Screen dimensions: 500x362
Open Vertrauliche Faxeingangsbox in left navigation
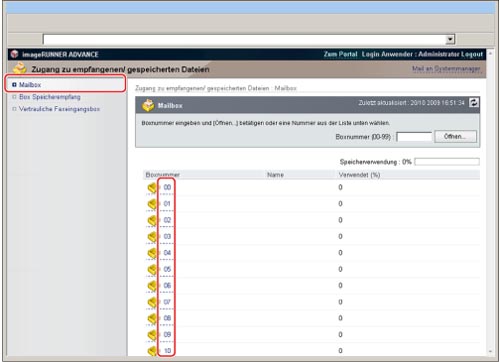coord(59,109)
